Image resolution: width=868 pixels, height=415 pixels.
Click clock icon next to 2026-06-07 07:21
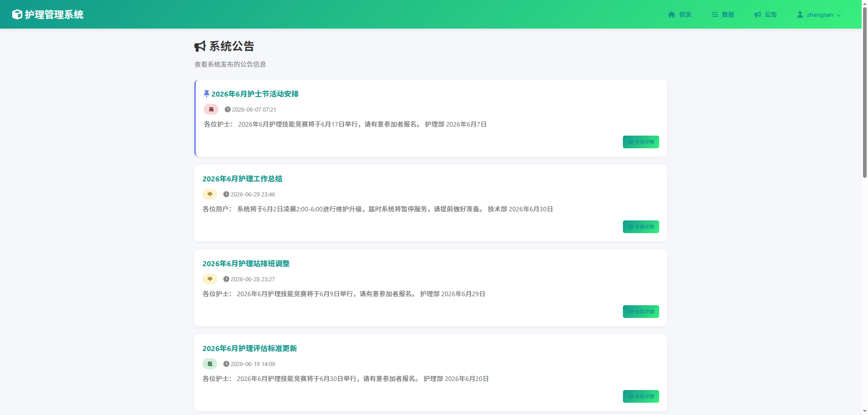tap(227, 109)
